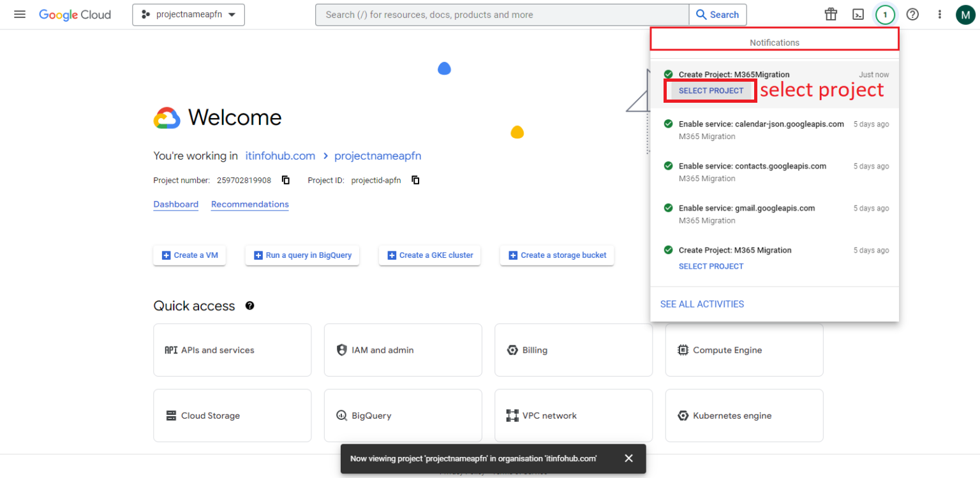Open APIs and services card
Image resolution: width=980 pixels, height=478 pixels.
tap(232, 350)
